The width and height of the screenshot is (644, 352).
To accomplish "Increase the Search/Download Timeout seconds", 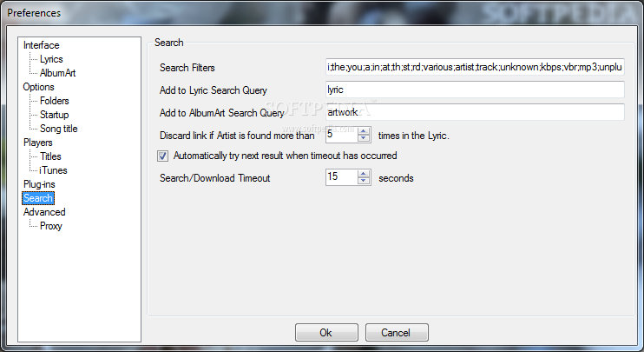I will (364, 174).
